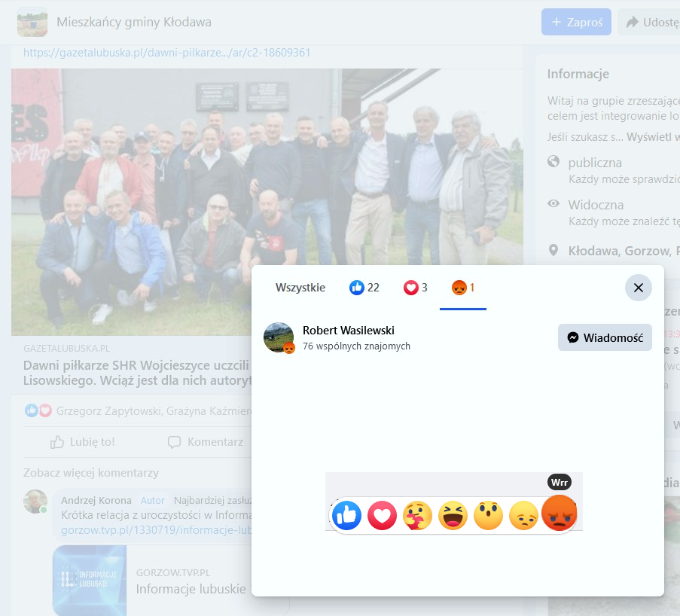Click the eye Widoczna visibility icon
The height and width of the screenshot is (616, 680).
tap(553, 203)
